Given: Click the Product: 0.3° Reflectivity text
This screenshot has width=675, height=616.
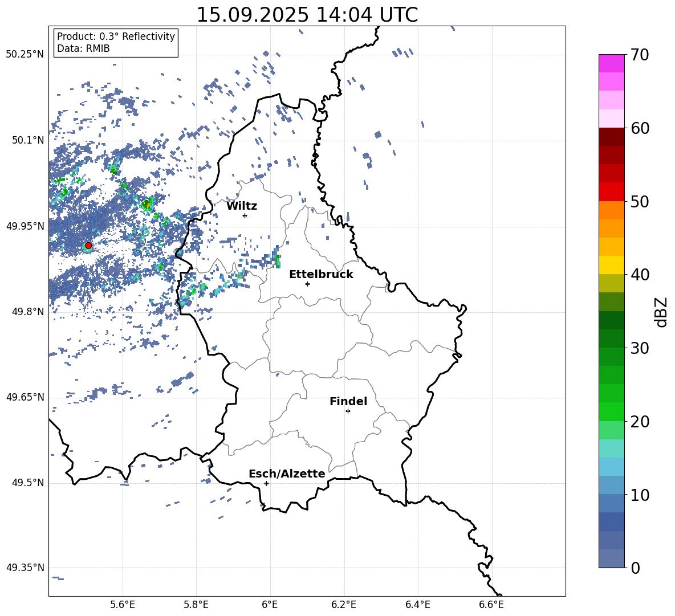Looking at the screenshot, I should tap(116, 36).
